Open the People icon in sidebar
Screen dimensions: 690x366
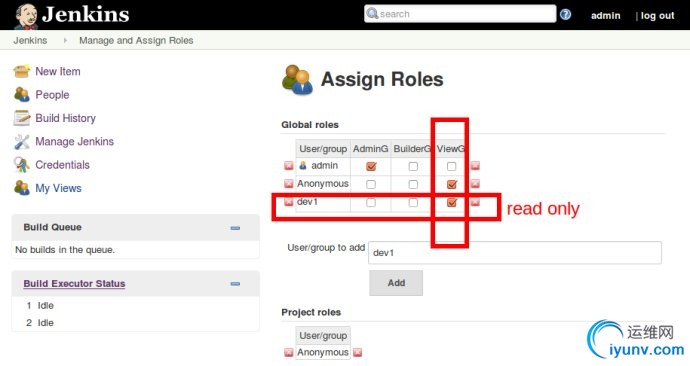(x=22, y=95)
